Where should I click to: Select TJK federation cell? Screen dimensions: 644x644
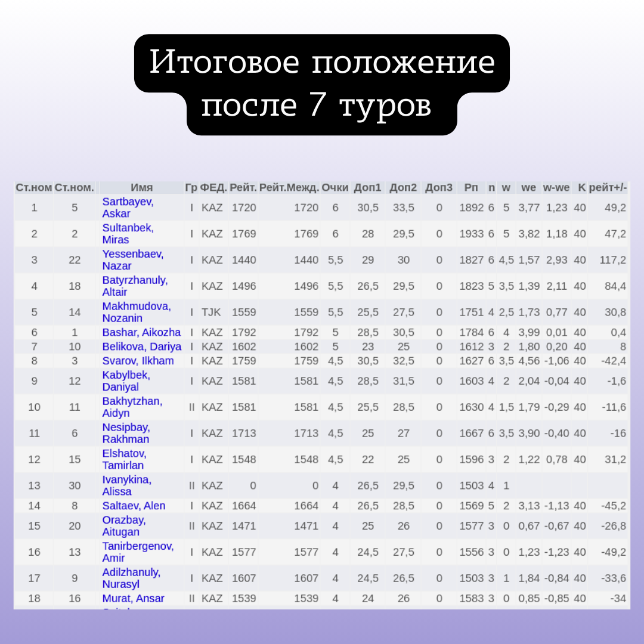coord(211,312)
